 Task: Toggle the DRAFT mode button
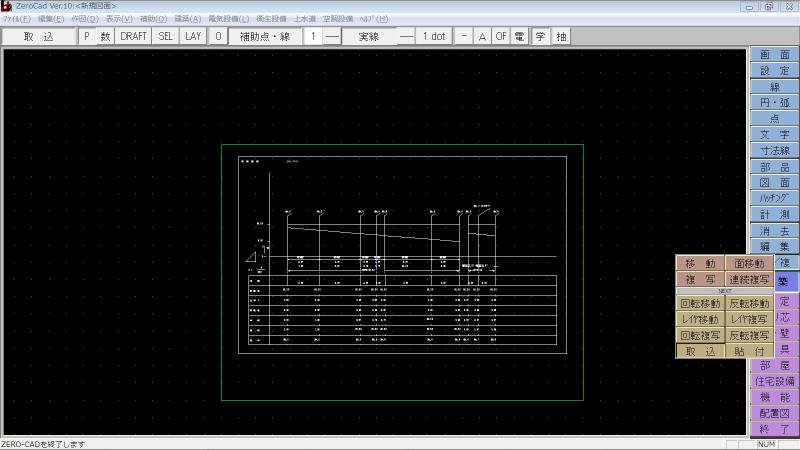point(133,36)
